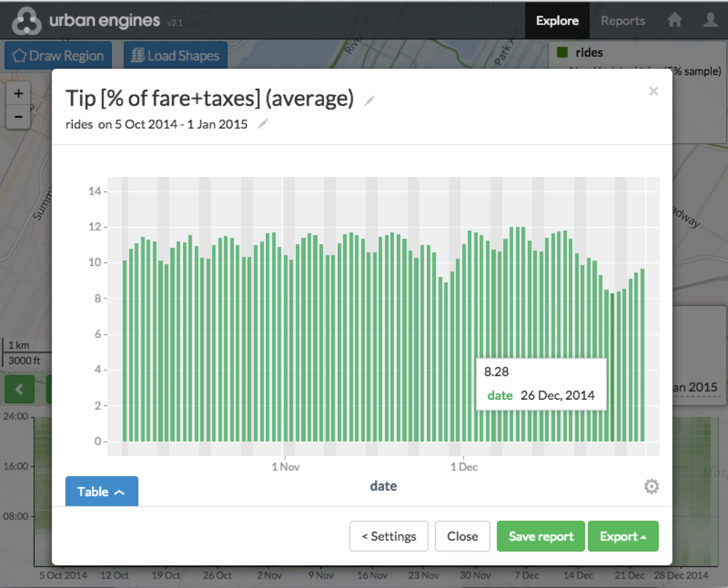
Task: Go back with green left arrow
Action: pyautogui.click(x=19, y=389)
